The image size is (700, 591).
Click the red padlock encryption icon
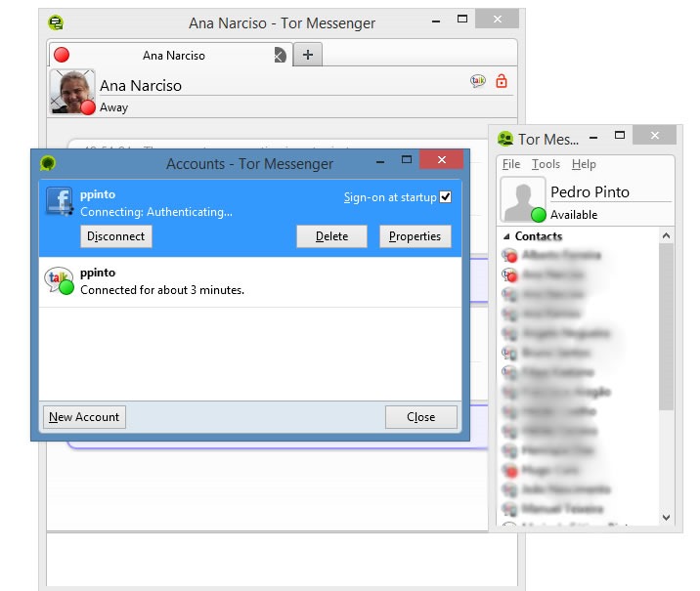click(502, 82)
